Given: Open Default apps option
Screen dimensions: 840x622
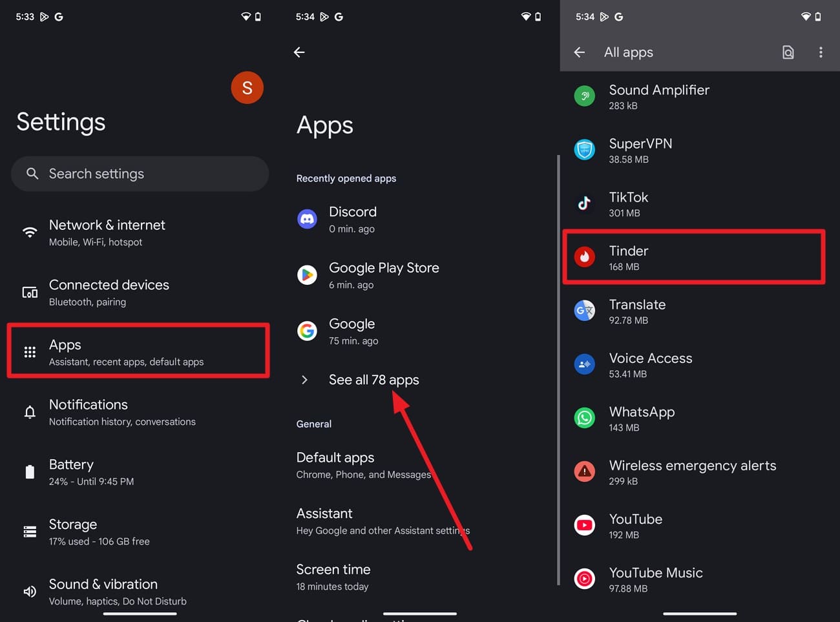Looking at the screenshot, I should [x=363, y=465].
